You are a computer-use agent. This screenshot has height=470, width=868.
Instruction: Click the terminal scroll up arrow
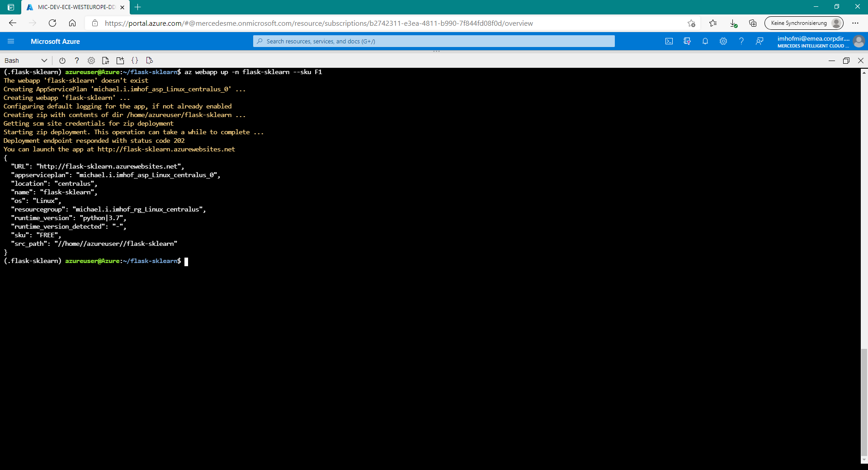pyautogui.click(x=864, y=72)
